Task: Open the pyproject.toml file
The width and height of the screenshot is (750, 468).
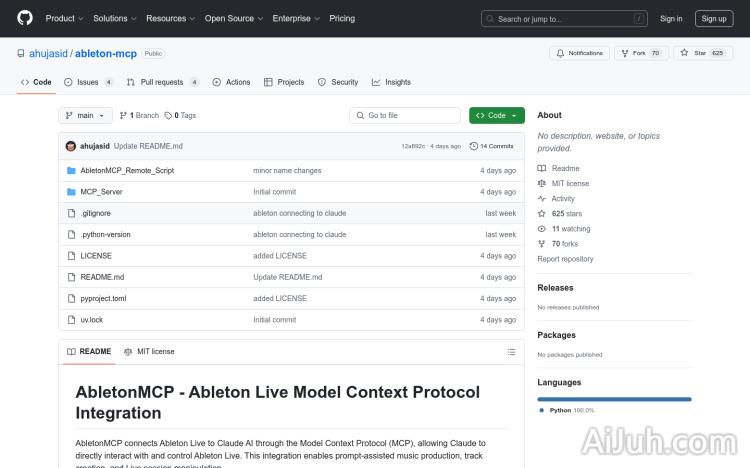Action: (103, 298)
